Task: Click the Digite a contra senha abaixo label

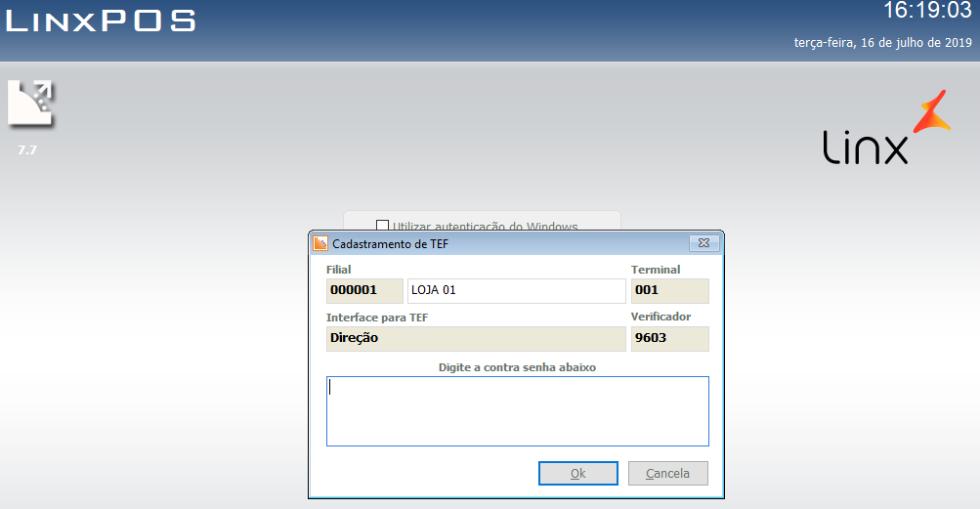Action: point(518,367)
